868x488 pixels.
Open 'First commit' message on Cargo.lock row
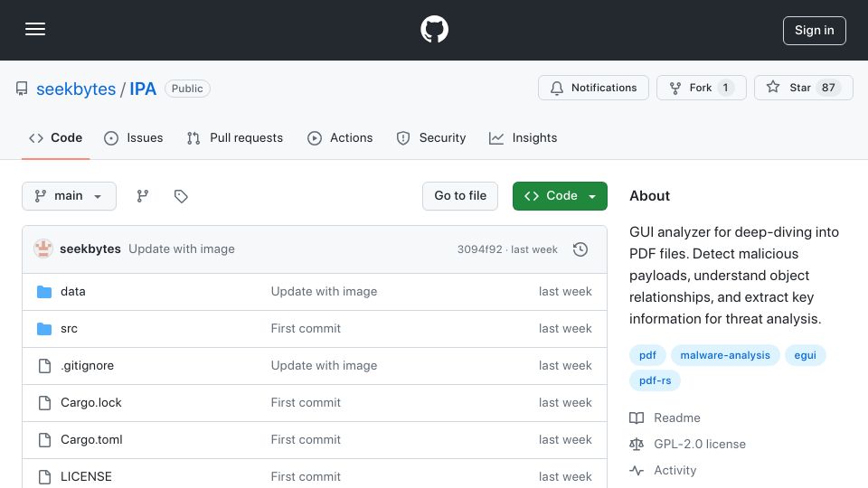[306, 403]
